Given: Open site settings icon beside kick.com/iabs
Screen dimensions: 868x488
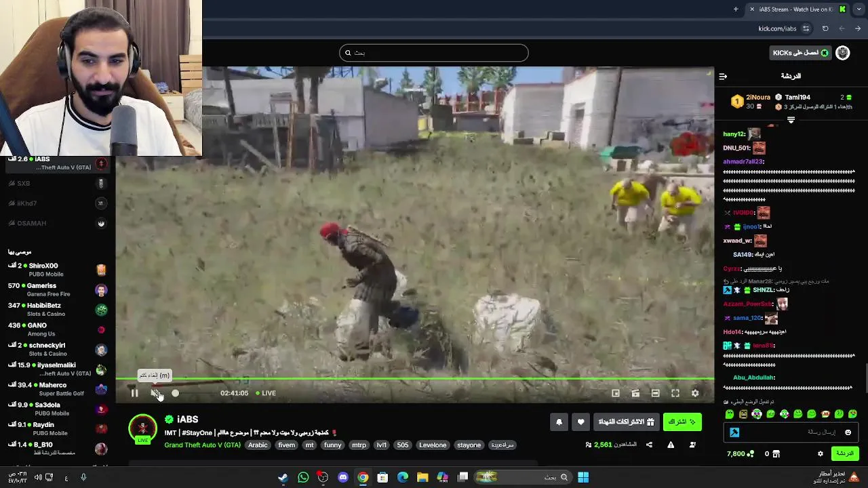Looking at the screenshot, I should click(806, 28).
